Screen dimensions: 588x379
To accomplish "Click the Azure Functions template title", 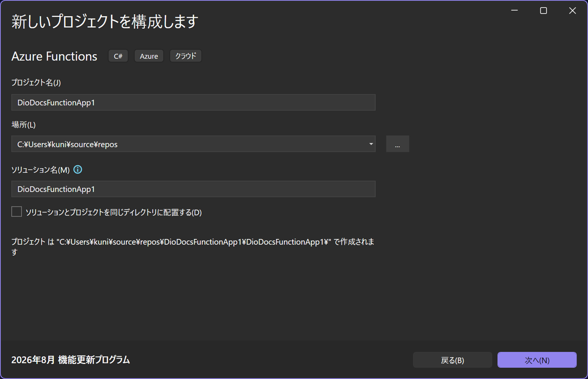I will tap(54, 56).
